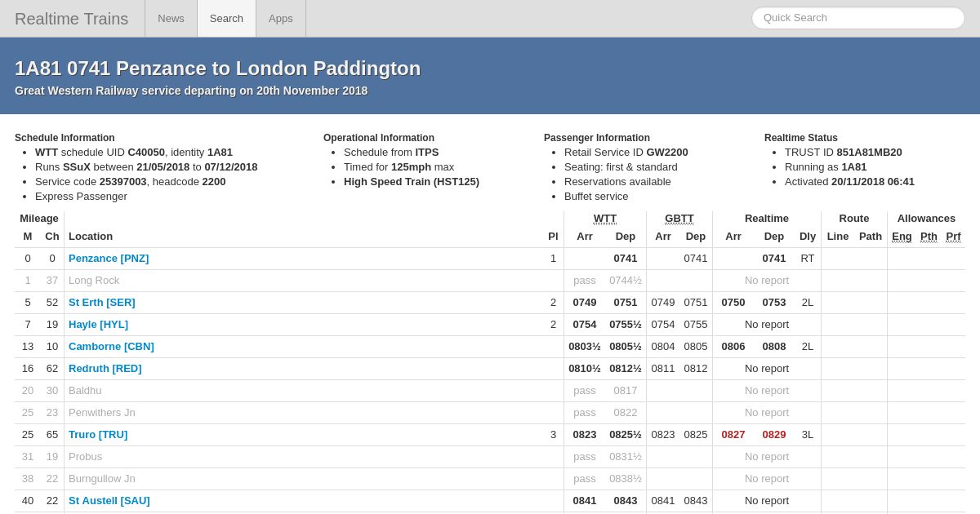The image size is (980, 514).
Task: Click the Dly column header
Action: click(808, 237)
